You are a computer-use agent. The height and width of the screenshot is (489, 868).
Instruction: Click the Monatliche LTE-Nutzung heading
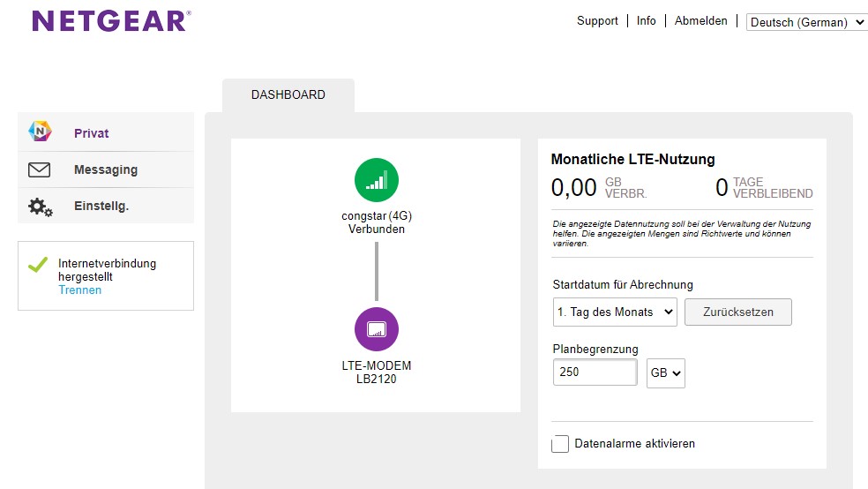coord(632,160)
